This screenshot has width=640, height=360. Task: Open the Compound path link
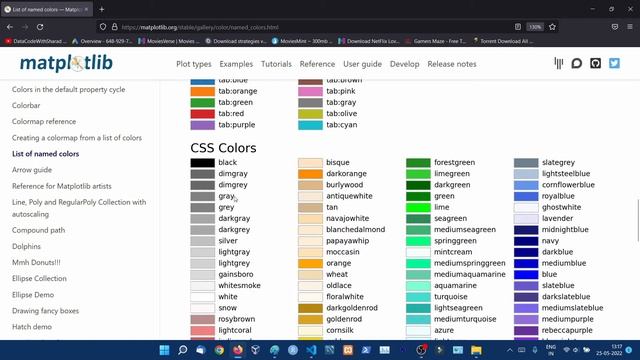pyautogui.click(x=38, y=230)
